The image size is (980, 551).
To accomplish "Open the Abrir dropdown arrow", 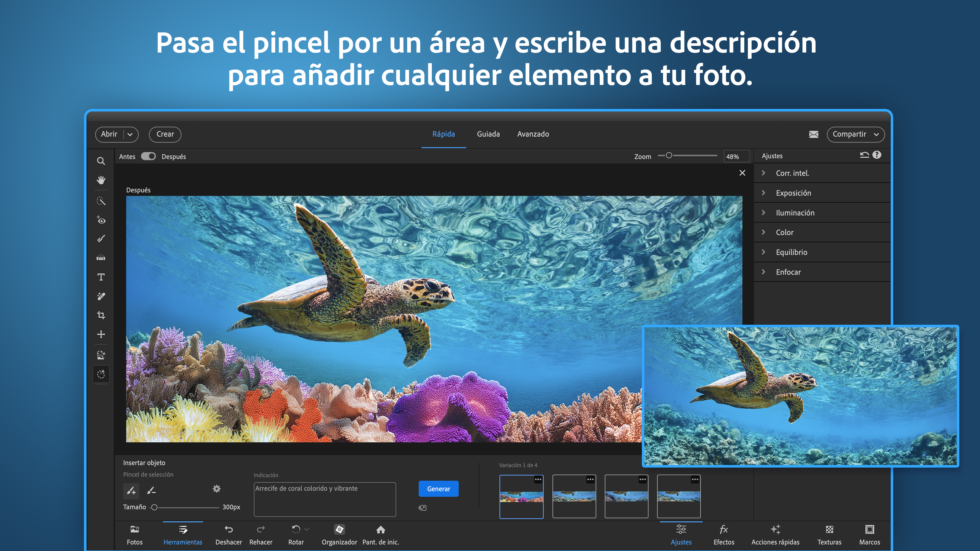I will (x=130, y=134).
